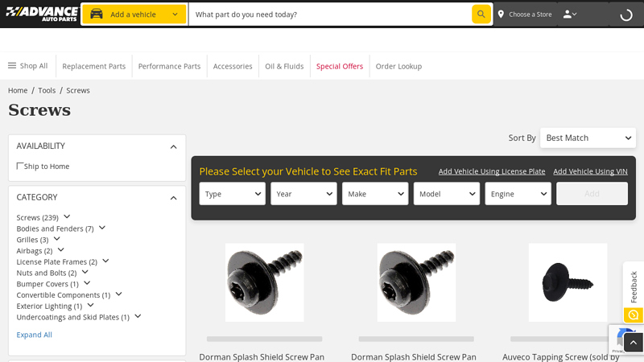Collapse the Availability filter section
644x362 pixels.
(x=173, y=147)
